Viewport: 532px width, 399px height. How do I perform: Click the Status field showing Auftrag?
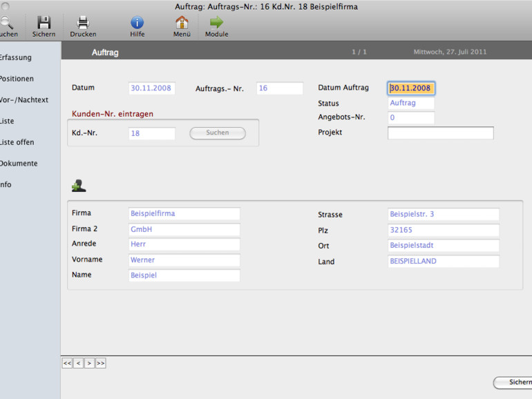click(411, 103)
